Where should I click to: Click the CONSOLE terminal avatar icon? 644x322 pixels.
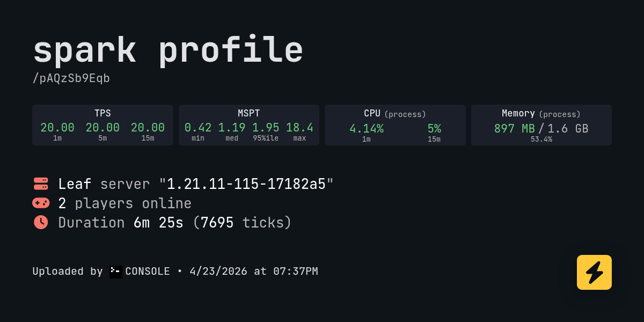[x=116, y=272]
